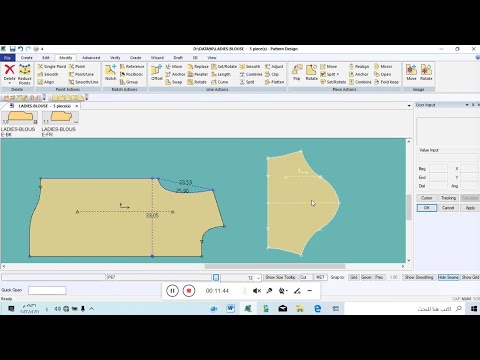Viewport: 480px width, 360px height.
Task: Select the Parallel line tool
Action: 198,74
